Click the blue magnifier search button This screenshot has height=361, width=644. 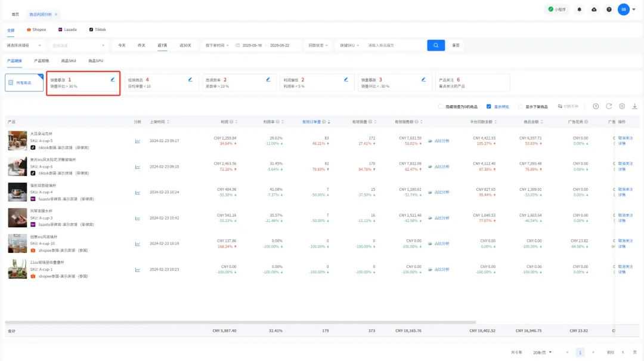tap(436, 45)
